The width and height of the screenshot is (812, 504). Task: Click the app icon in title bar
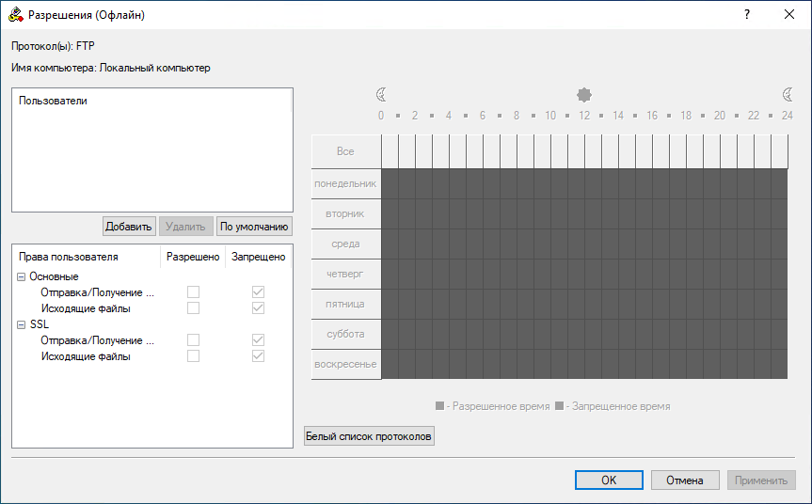tap(16, 14)
